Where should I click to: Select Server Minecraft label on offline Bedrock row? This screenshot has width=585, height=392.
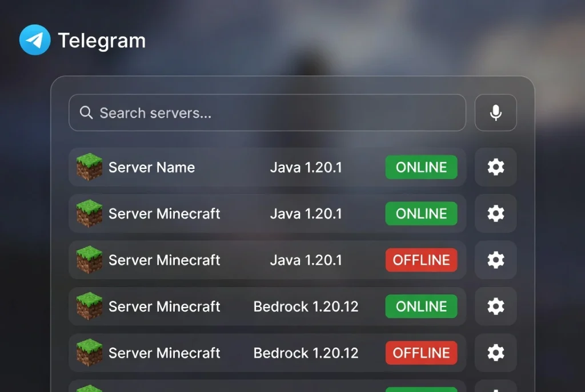[164, 353]
